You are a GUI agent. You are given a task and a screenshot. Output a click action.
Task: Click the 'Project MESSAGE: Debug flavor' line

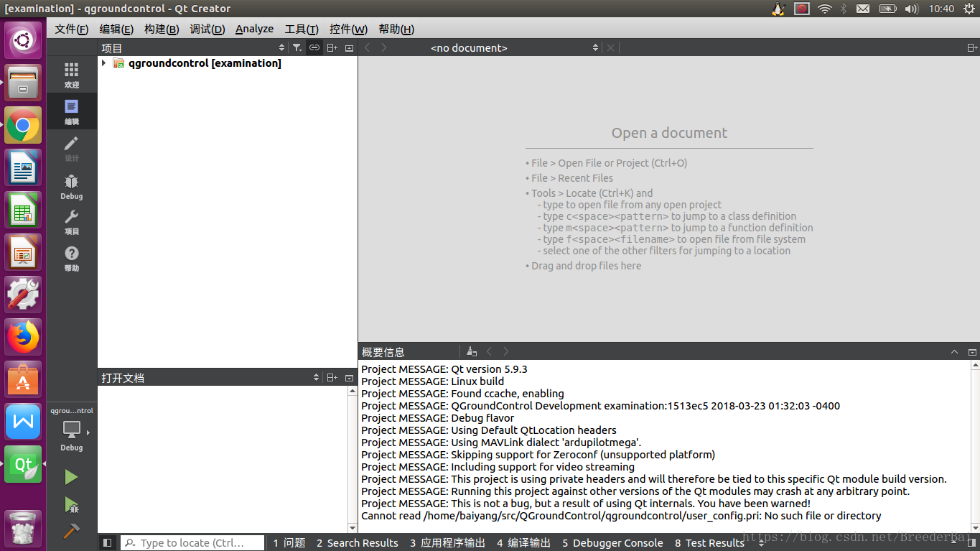(438, 418)
